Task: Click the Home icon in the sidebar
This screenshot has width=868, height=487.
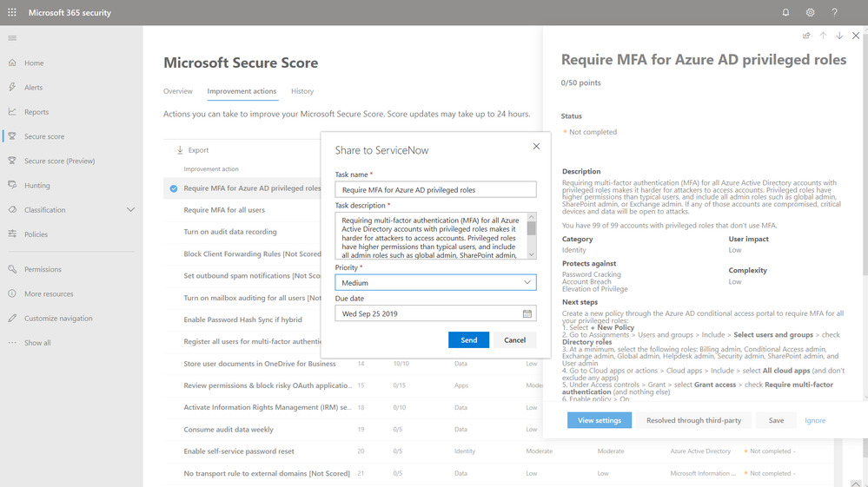Action: [12, 63]
